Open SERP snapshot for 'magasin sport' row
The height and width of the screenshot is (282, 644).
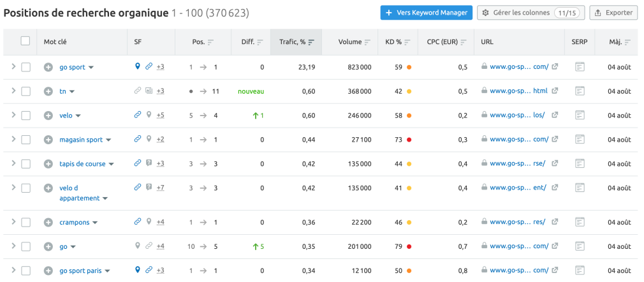(x=580, y=140)
